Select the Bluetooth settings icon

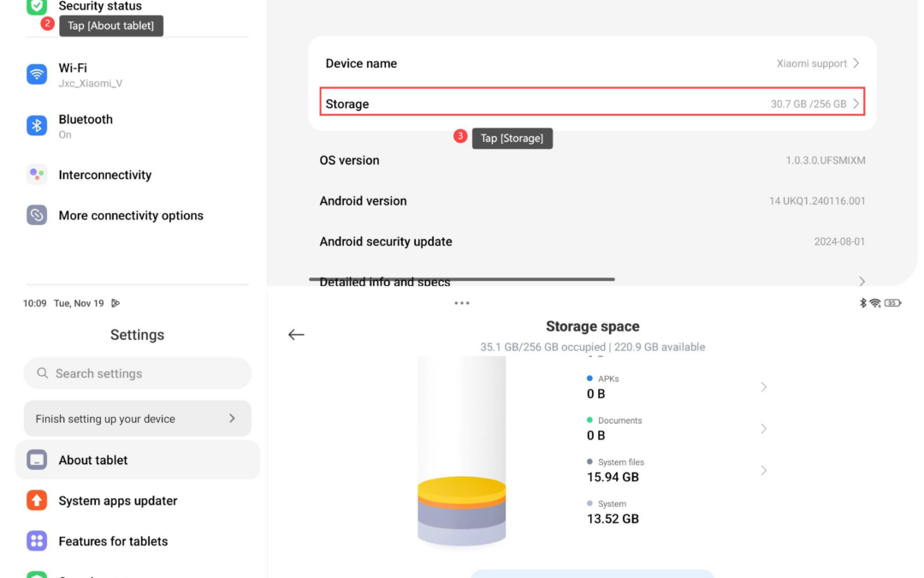click(36, 125)
